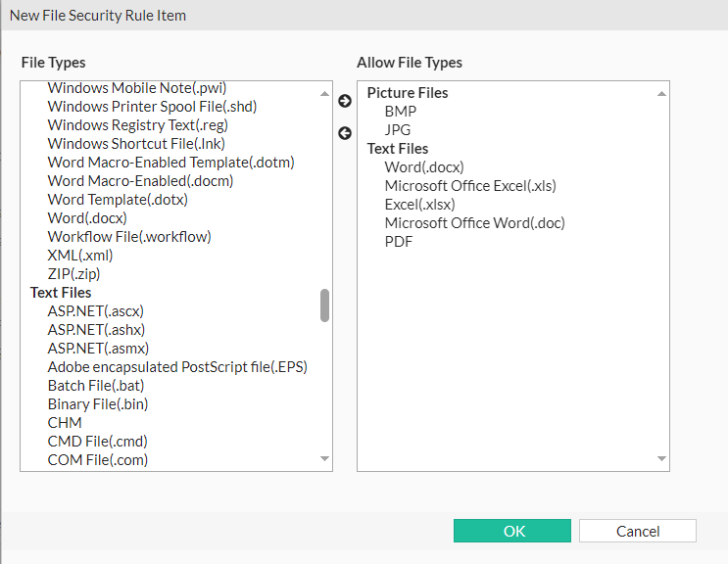Image resolution: width=728 pixels, height=564 pixels.
Task: Click the File Types scrollbar thumb
Action: click(324, 305)
